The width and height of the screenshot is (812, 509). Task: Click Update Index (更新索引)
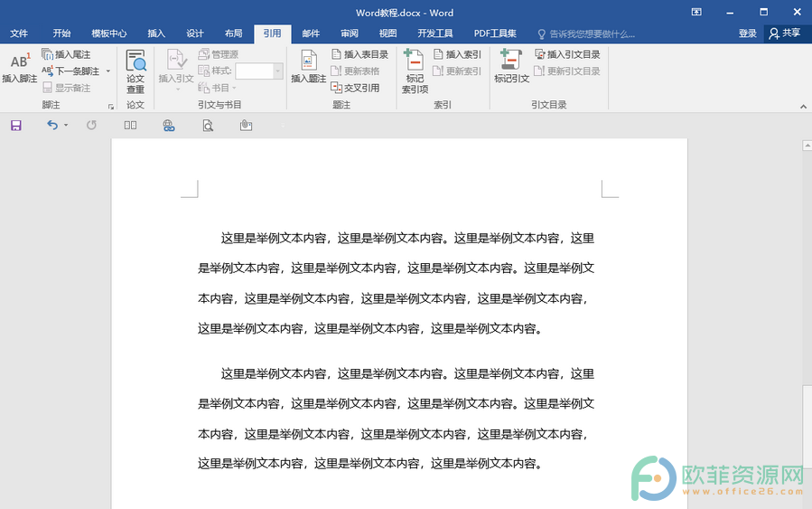tap(457, 71)
